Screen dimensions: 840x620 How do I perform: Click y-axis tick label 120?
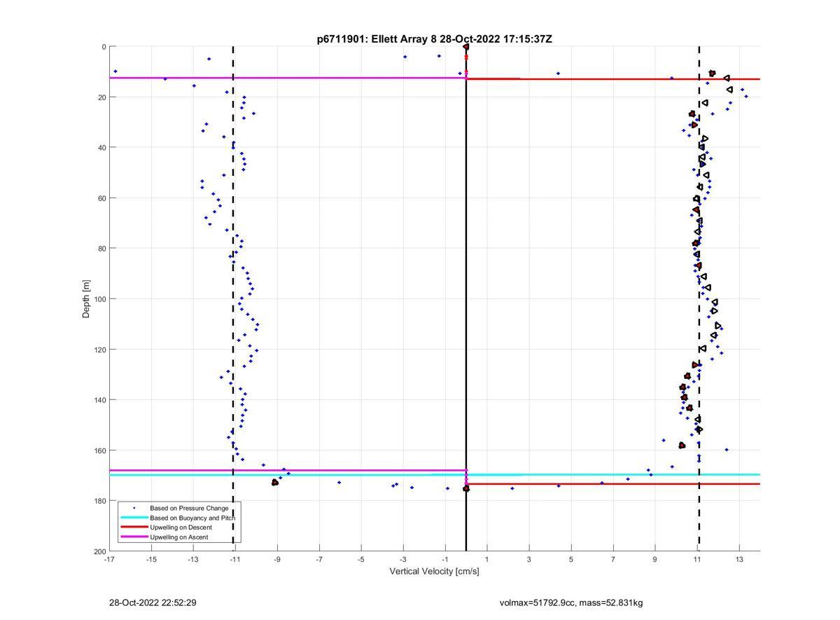(100, 350)
